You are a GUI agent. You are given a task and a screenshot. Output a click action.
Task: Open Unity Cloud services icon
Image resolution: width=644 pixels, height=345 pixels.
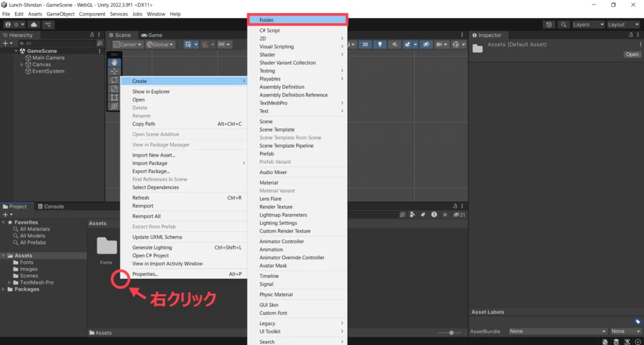(x=34, y=25)
